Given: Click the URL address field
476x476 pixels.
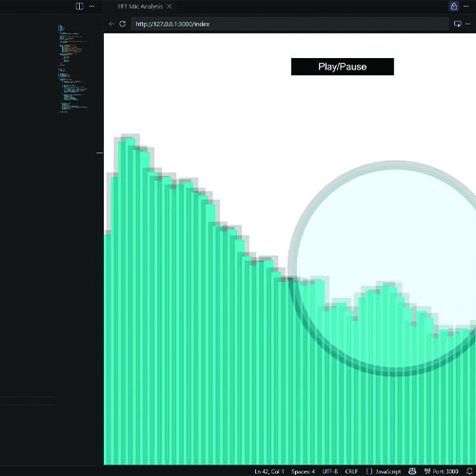Looking at the screenshot, I should (290, 24).
